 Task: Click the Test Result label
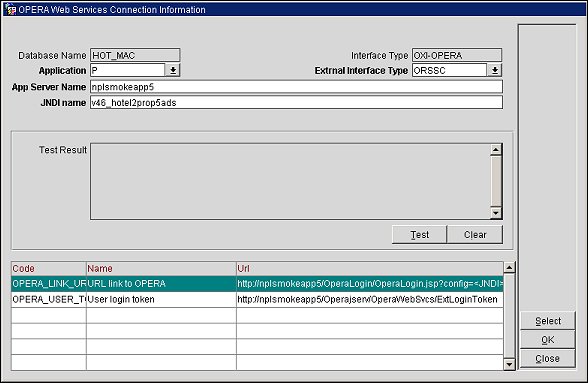pyautogui.click(x=63, y=150)
